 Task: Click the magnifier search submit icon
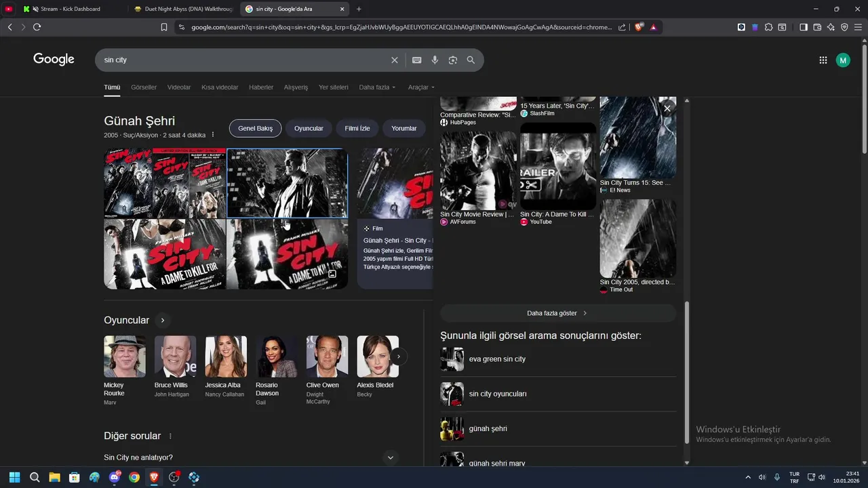click(x=471, y=60)
